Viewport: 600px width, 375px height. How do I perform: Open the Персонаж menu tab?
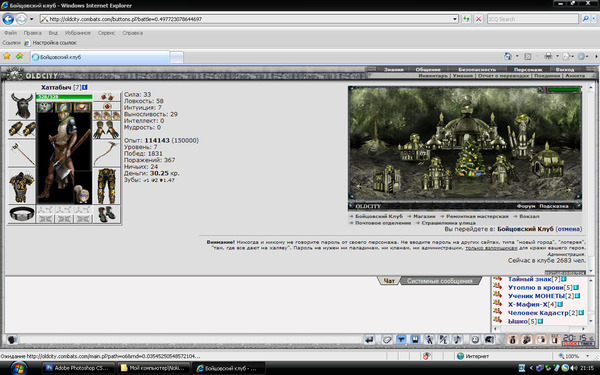tap(528, 70)
